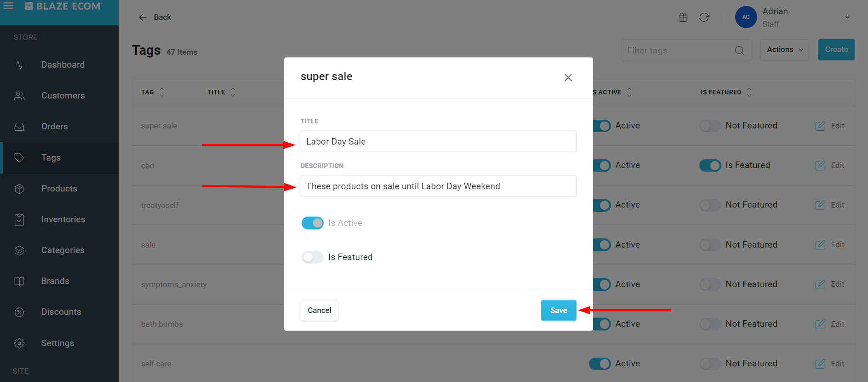Click the refresh sync icon

pyautogui.click(x=704, y=17)
